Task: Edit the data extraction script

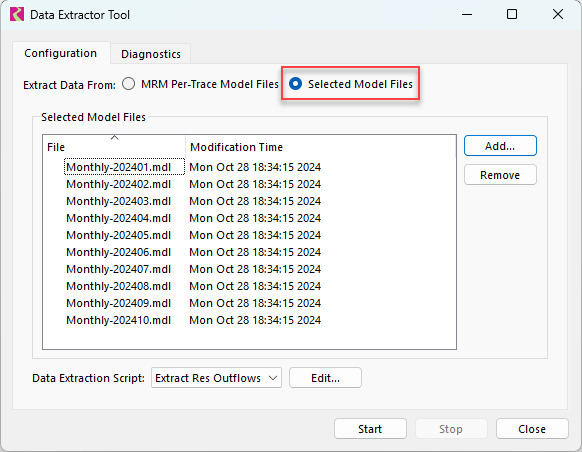Action: (x=325, y=378)
